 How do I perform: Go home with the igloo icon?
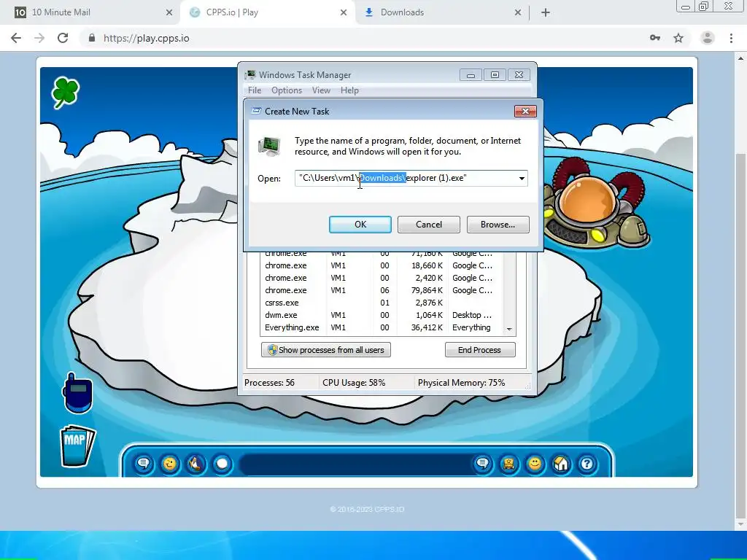point(561,463)
